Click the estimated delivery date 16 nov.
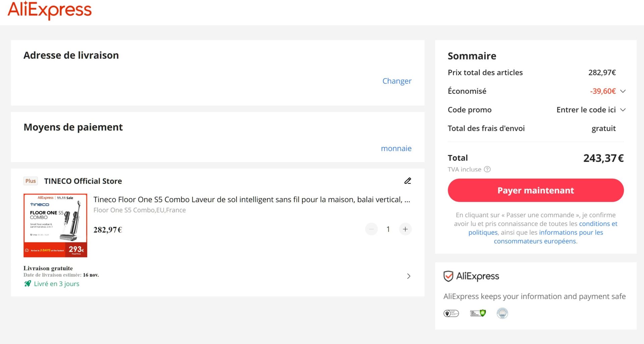The image size is (644, 344). [x=91, y=275]
